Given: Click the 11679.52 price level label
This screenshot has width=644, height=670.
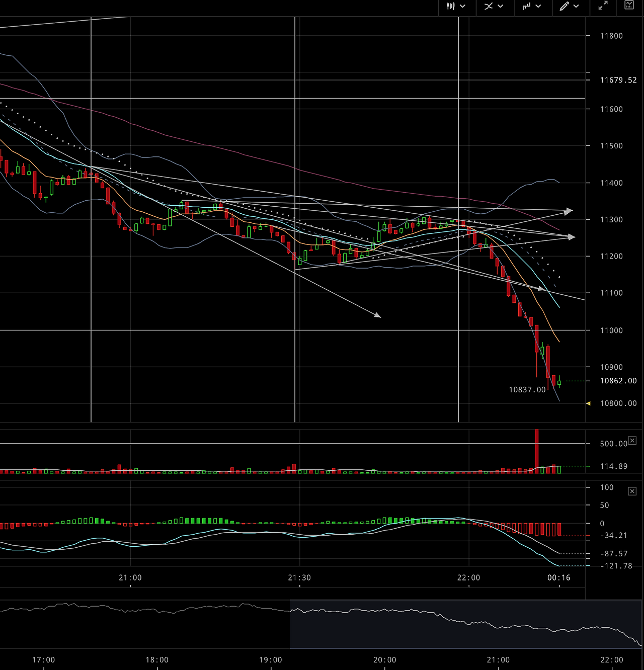Looking at the screenshot, I should point(618,80).
